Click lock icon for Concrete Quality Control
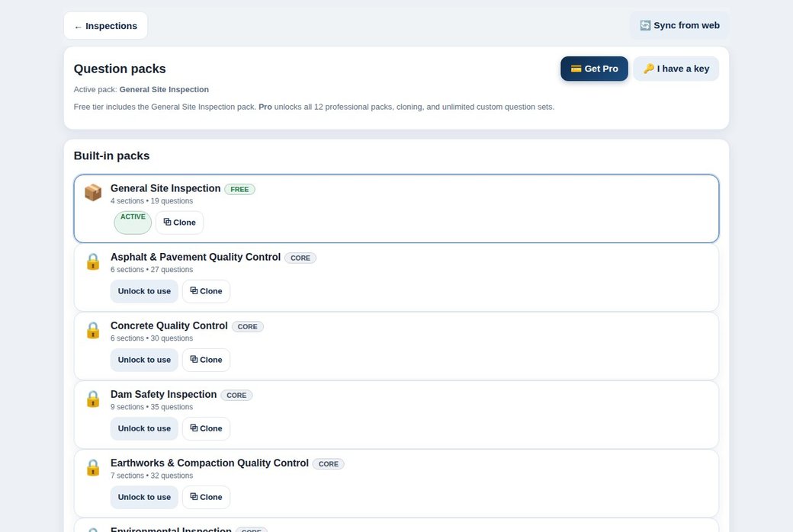 click(x=93, y=330)
